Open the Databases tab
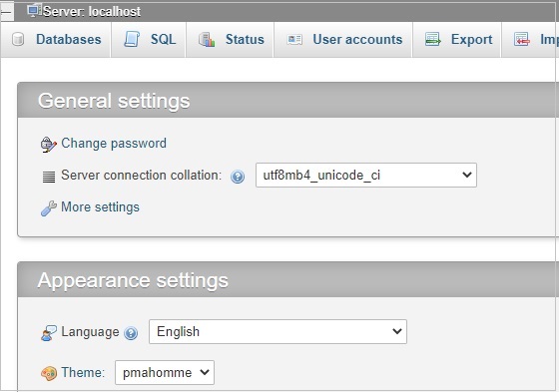Image resolution: width=559 pixels, height=392 pixels. click(x=56, y=39)
